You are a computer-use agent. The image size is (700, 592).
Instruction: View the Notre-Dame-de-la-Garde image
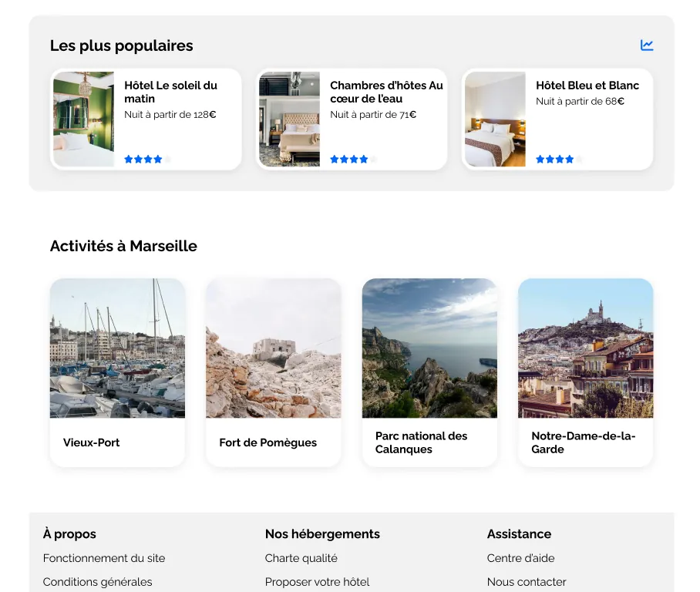(585, 348)
